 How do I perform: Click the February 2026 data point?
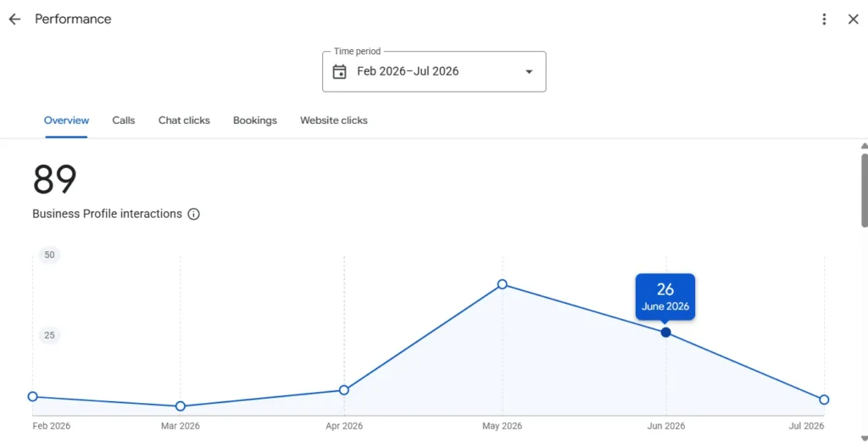pyautogui.click(x=33, y=396)
